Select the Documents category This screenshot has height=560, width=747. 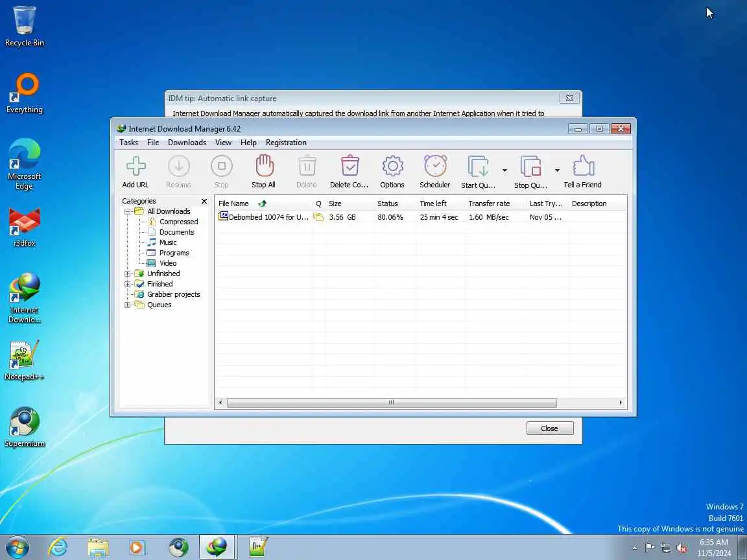click(x=177, y=233)
